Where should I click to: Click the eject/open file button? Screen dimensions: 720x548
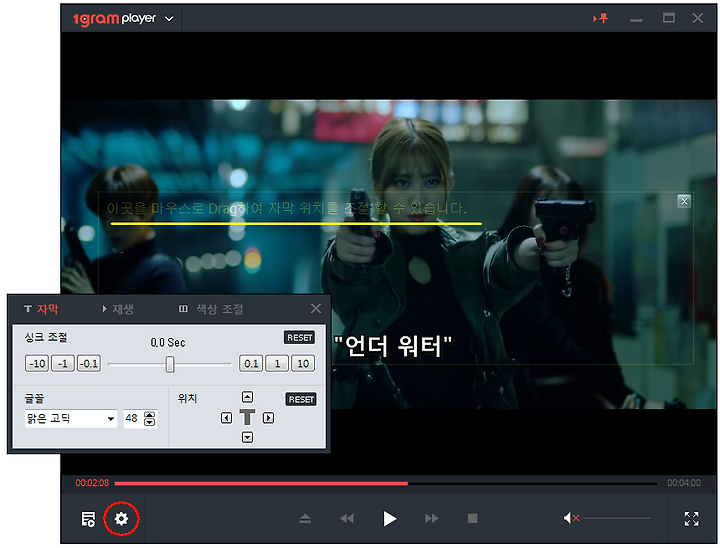[305, 519]
